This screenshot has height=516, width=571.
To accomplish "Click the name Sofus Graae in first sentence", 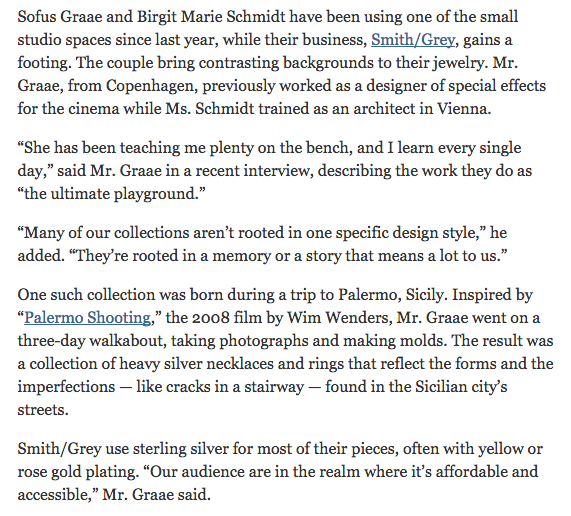I will click(x=60, y=17).
